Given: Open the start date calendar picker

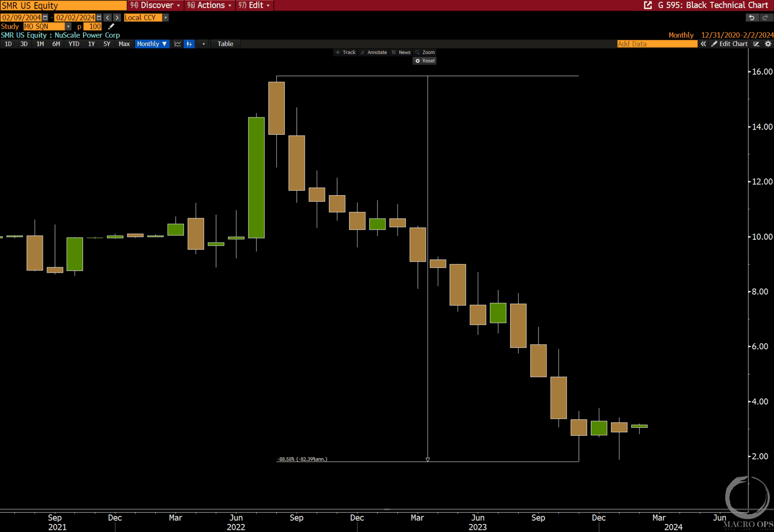Looking at the screenshot, I should click(45, 18).
